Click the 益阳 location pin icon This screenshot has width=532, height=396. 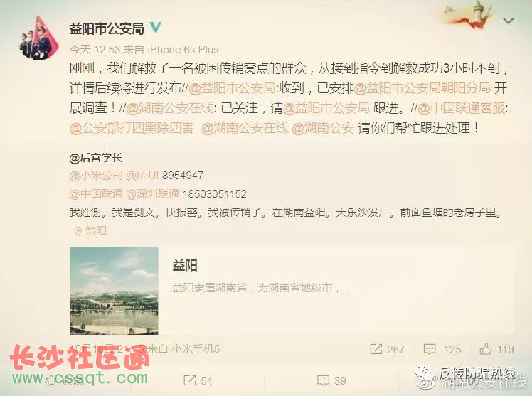[x=78, y=231]
